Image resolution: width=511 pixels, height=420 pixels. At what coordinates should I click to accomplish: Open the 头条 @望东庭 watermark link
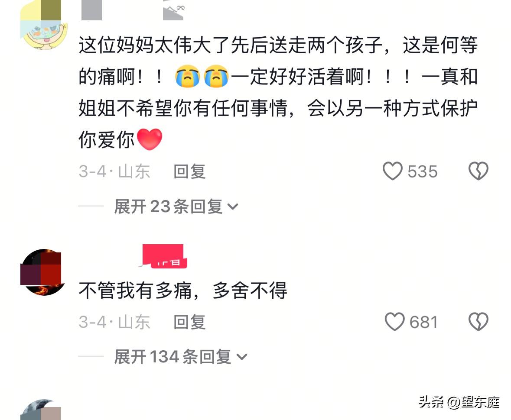tap(459, 402)
